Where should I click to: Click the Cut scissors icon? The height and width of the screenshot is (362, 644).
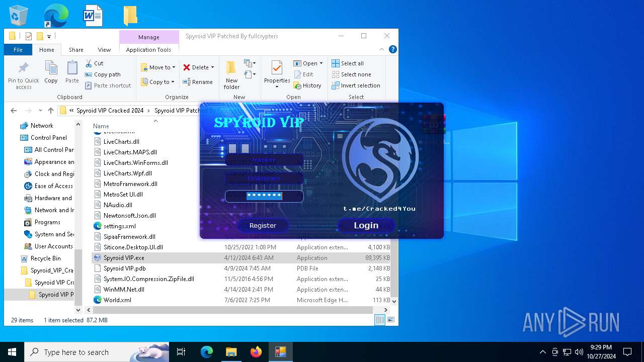[89, 63]
